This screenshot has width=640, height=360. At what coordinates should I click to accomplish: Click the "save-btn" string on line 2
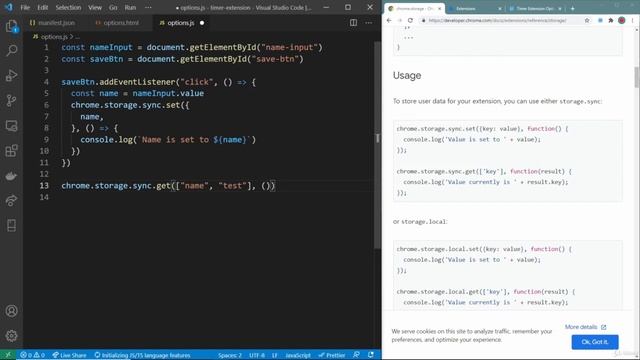pos(276,59)
